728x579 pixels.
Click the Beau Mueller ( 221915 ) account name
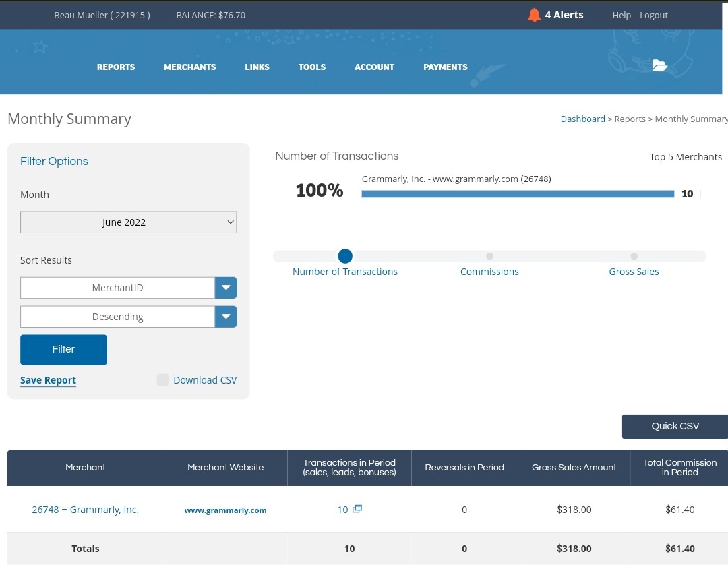coord(102,15)
